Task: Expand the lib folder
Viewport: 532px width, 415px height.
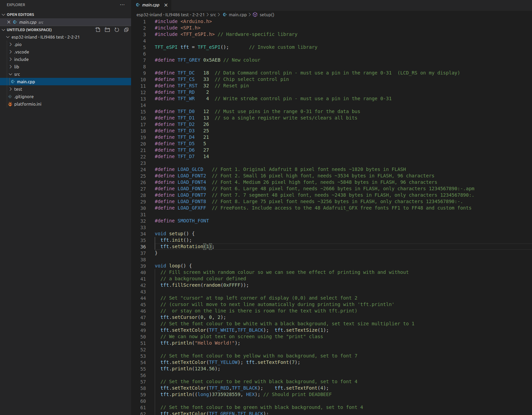Action: (x=16, y=67)
